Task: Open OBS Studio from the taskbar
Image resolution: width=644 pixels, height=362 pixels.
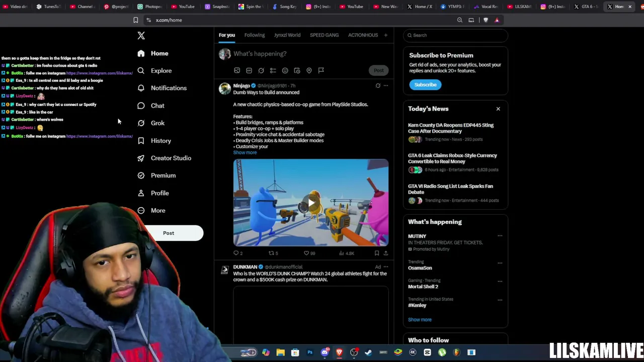Action: (x=354, y=352)
